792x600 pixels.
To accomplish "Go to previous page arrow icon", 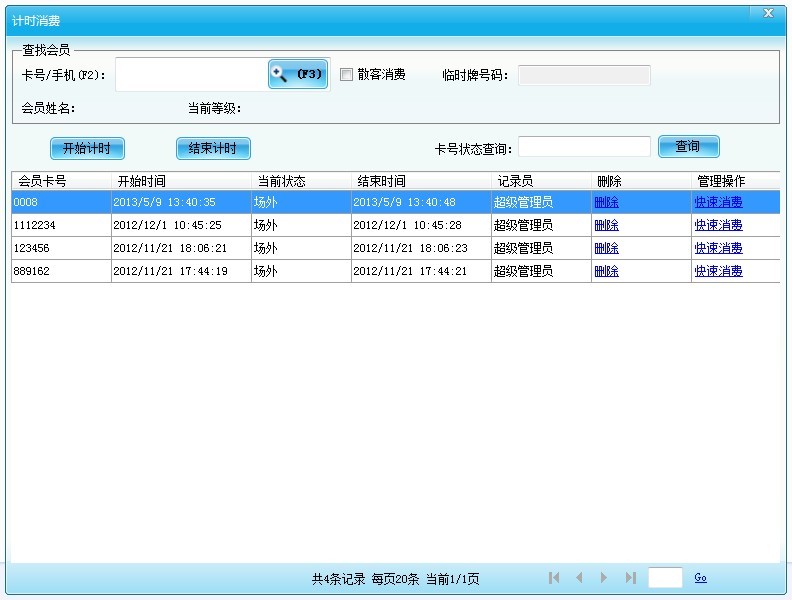I will pyautogui.click(x=579, y=577).
